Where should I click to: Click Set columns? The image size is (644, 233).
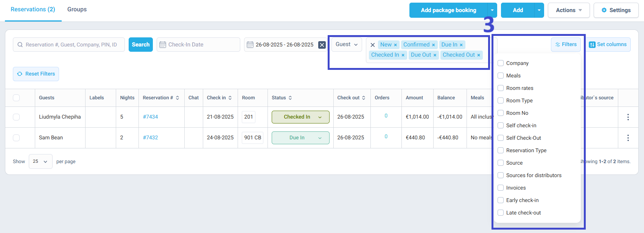[608, 45]
